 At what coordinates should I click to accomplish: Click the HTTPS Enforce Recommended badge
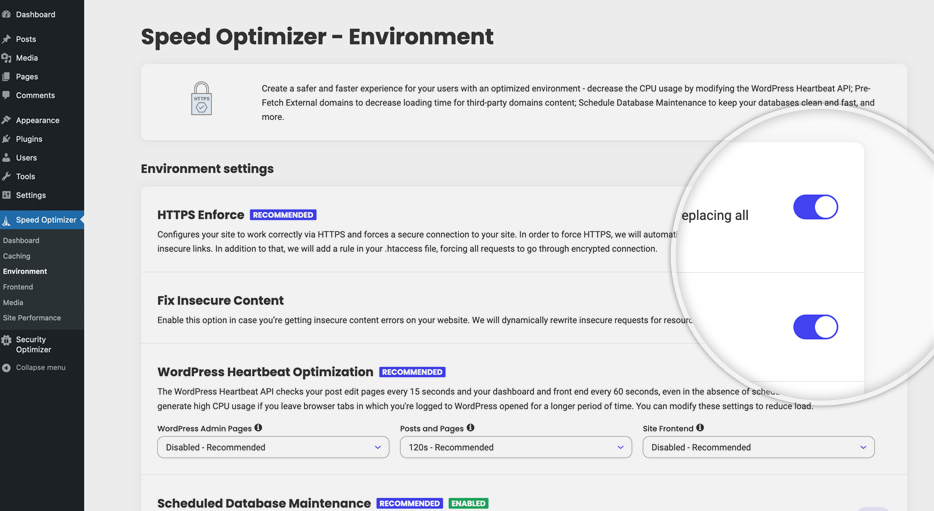pyautogui.click(x=283, y=215)
